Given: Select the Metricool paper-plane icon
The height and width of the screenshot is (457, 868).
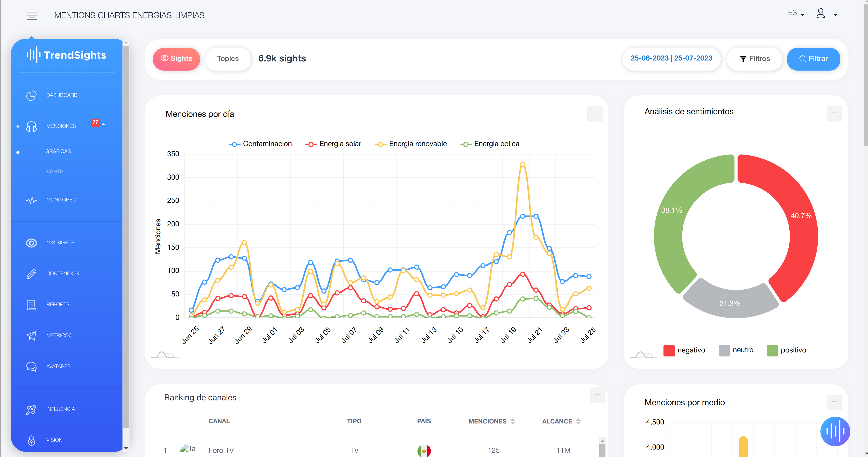Looking at the screenshot, I should tap(31, 335).
